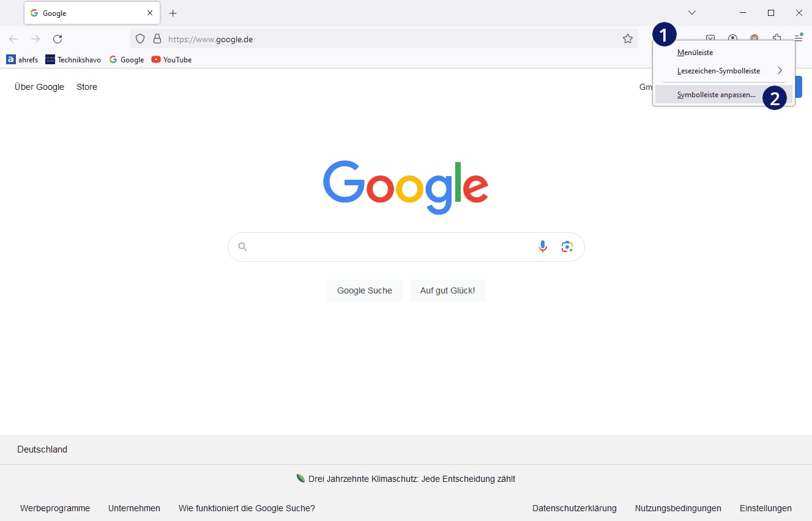Screen dimensions: 812x521
Task: Click the browser back arrow
Action: [13, 39]
